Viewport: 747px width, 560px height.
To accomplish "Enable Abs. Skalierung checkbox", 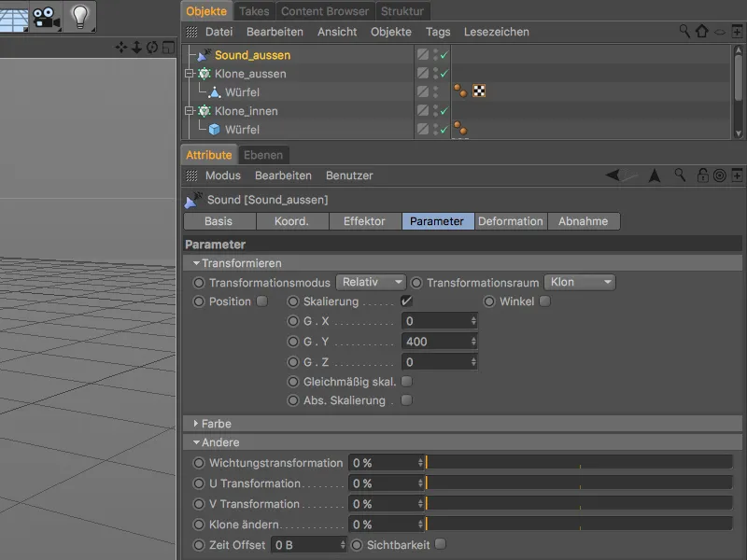I will point(406,400).
